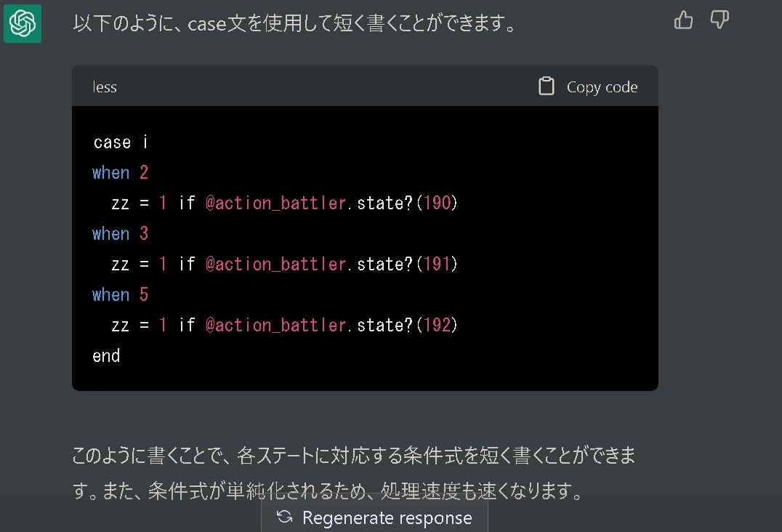Click the "less" language label
This screenshot has height=532, width=782.
tap(105, 87)
